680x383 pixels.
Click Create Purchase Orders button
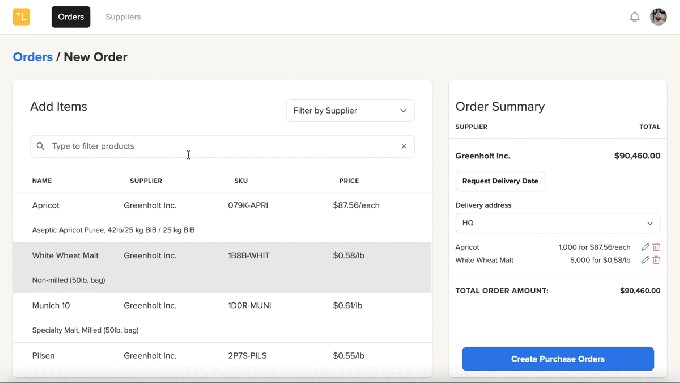coord(558,359)
